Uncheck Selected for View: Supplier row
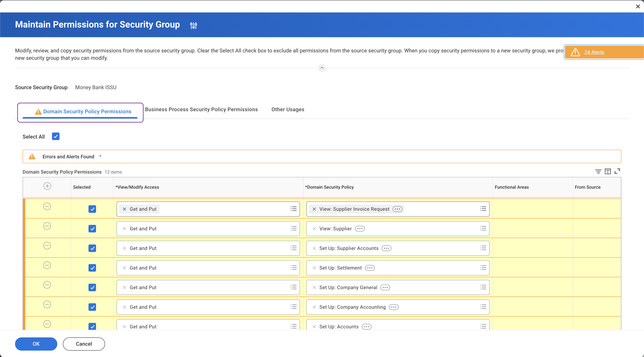 tap(92, 229)
